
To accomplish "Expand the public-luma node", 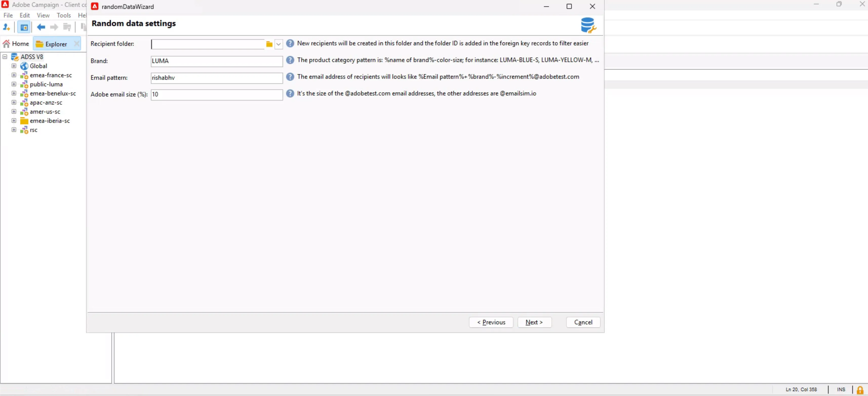I will [x=14, y=84].
